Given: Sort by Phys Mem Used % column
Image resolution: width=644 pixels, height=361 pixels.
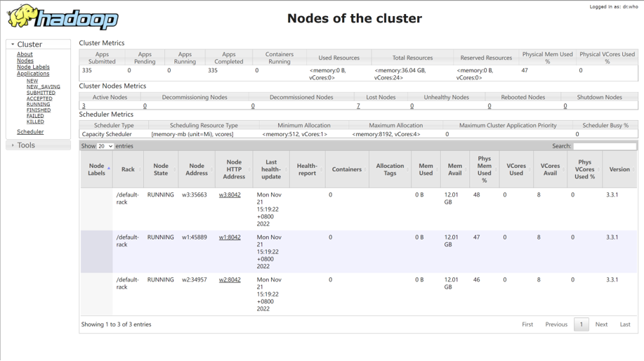Looking at the screenshot, I should [485, 169].
